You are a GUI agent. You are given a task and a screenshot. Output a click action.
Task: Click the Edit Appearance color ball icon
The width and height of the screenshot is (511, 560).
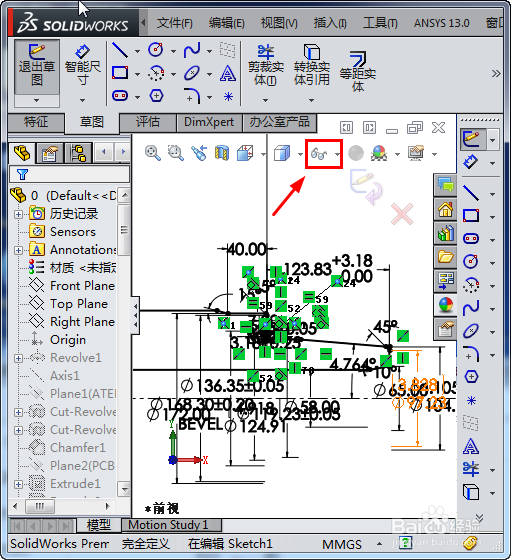(379, 153)
